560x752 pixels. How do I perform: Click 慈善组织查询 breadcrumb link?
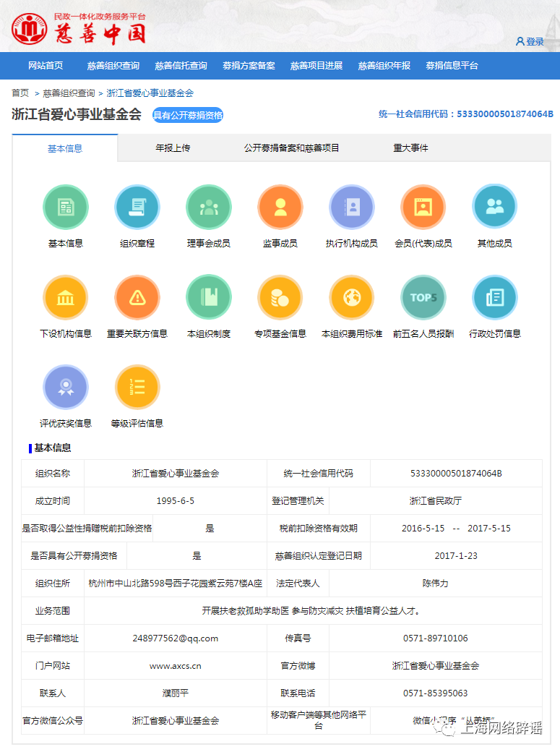pos(69,93)
